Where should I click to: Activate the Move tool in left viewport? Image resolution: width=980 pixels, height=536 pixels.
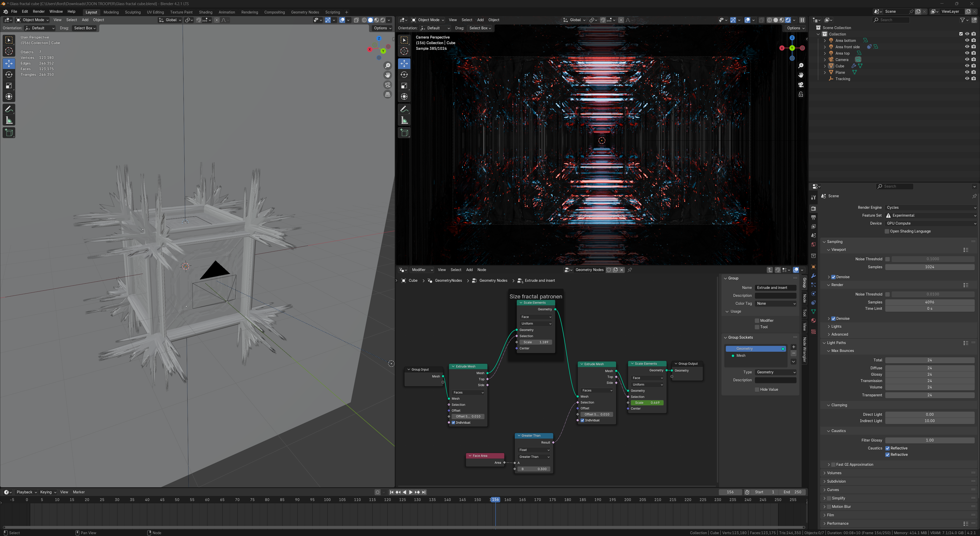pyautogui.click(x=9, y=64)
